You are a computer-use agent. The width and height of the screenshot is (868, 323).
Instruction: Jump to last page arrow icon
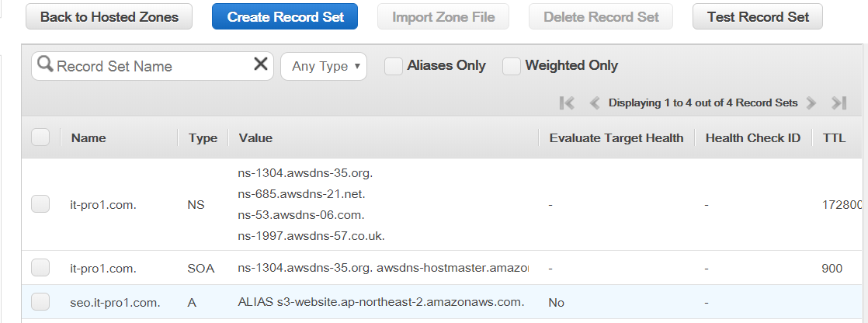point(839,103)
